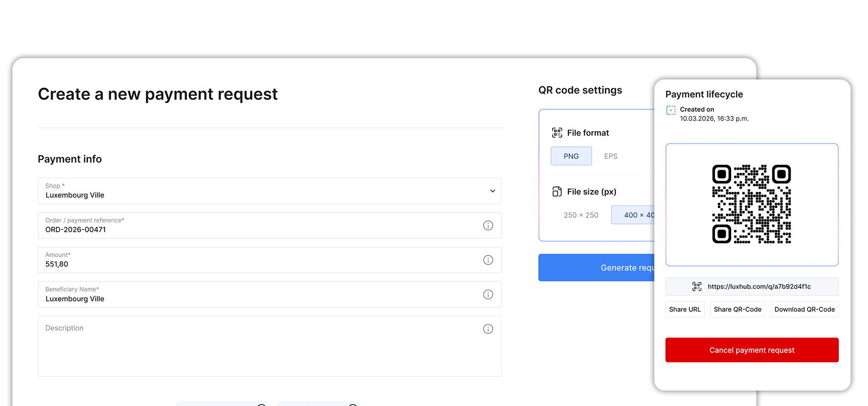868x406 pixels.
Task: Click info icon in Description box
Action: 488,329
